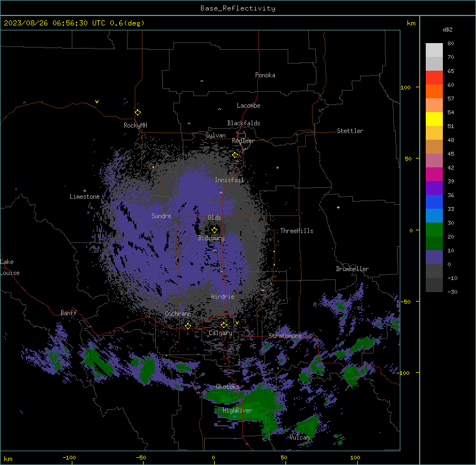
Task: Pick the dark blue 36–33 dBZ legend swatch
Action: pos(434,202)
